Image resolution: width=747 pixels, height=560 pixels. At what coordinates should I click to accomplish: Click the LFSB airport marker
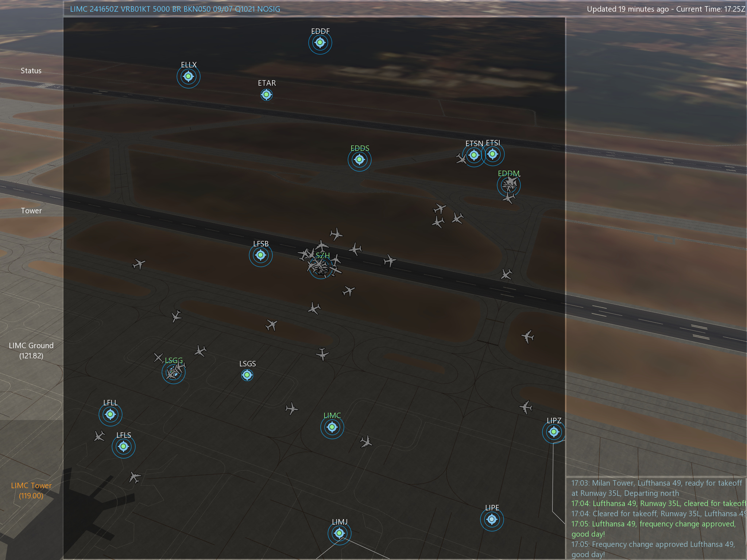pos(260,255)
